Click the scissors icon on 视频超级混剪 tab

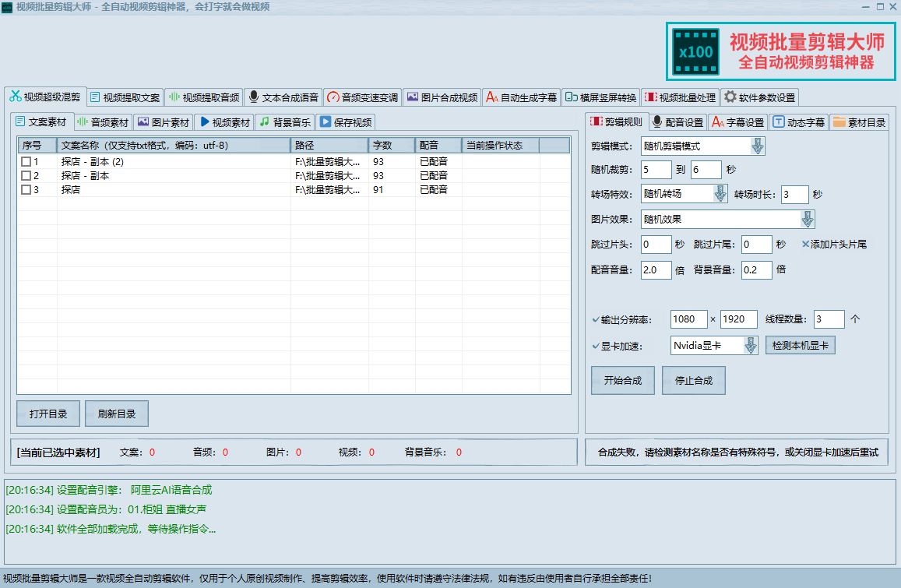(x=15, y=97)
